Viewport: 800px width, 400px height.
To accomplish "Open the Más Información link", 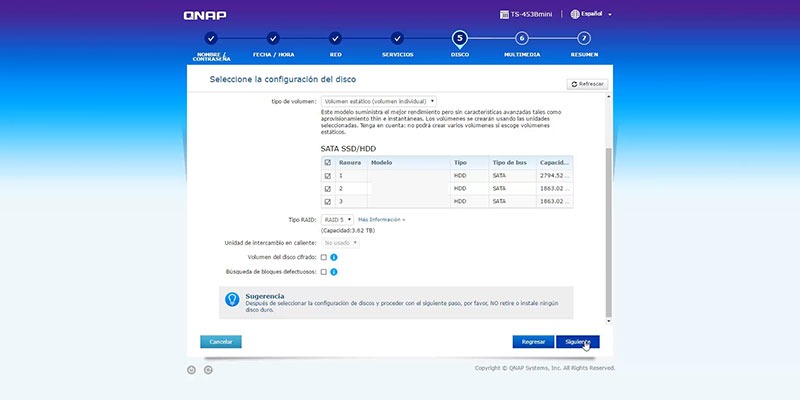I will click(381, 219).
